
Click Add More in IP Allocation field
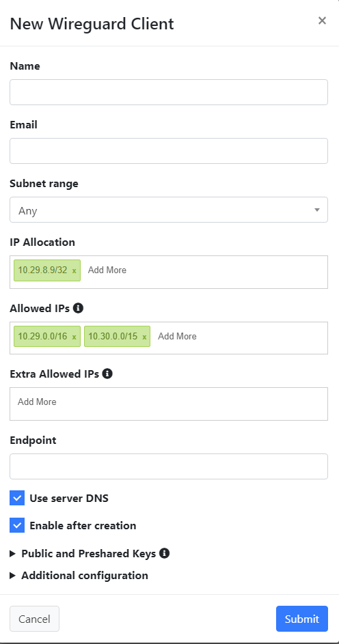pos(107,270)
